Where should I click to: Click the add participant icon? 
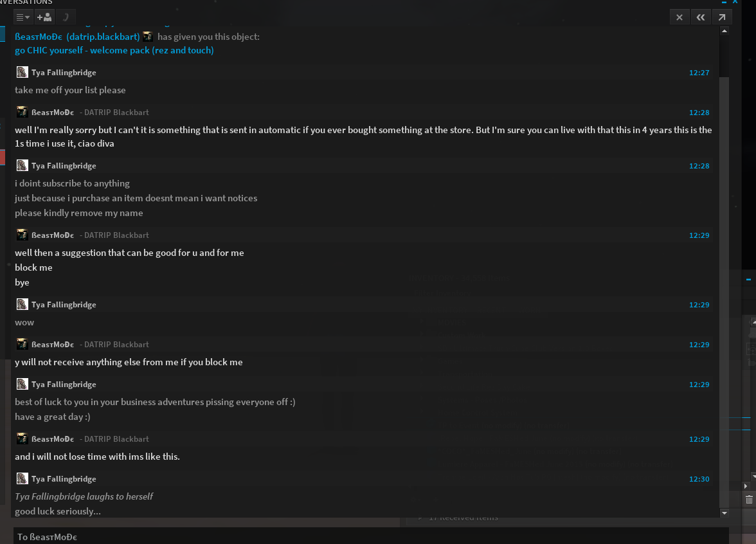[x=44, y=17]
